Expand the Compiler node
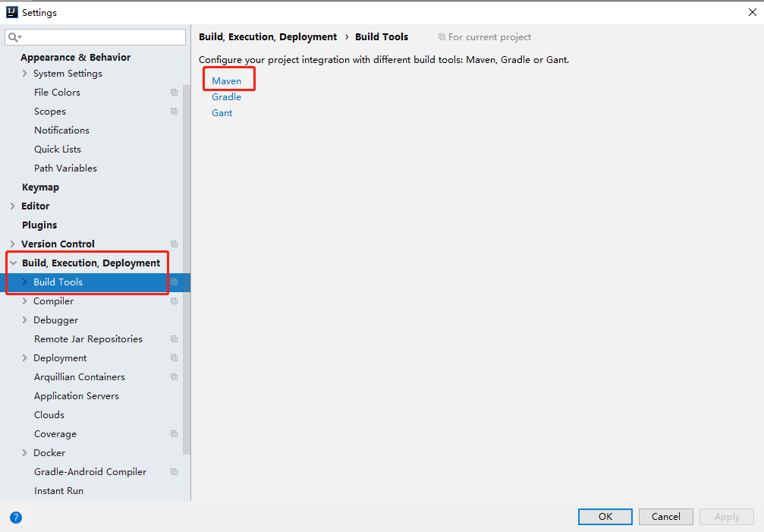The image size is (764, 532). point(24,301)
